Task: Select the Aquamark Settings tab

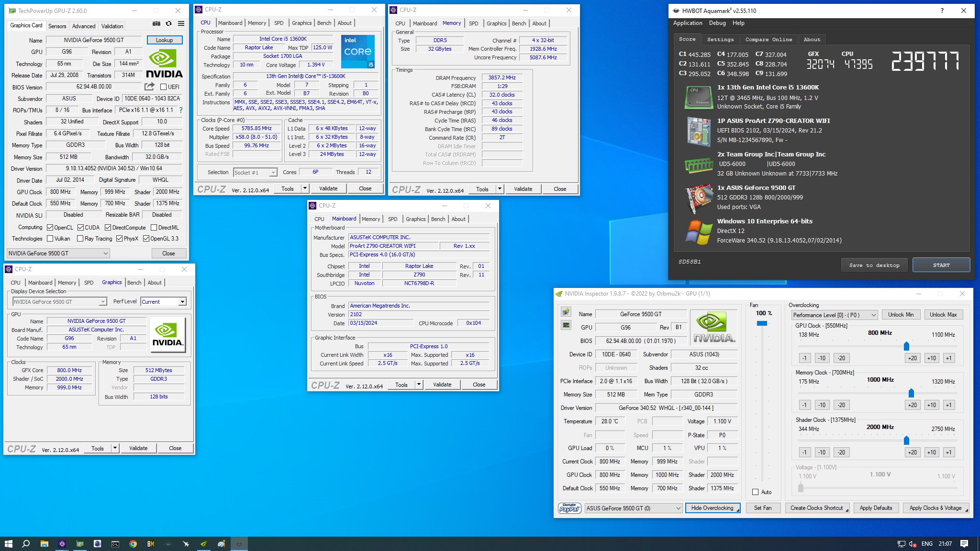Action: 720,40
